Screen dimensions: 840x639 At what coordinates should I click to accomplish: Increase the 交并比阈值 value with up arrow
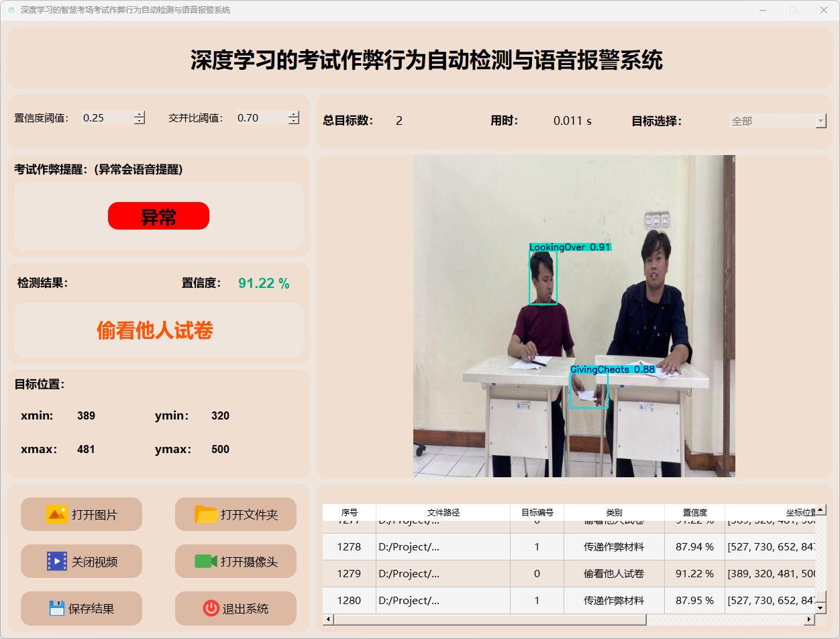tap(294, 114)
